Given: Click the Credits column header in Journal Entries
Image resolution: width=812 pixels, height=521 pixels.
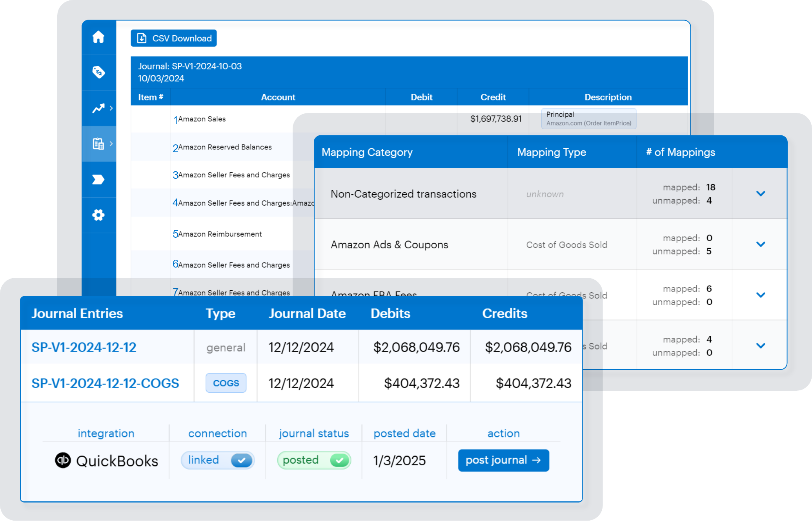Looking at the screenshot, I should (505, 313).
